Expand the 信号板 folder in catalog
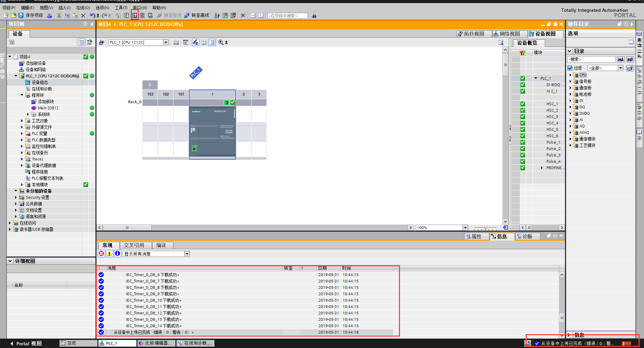 tap(570, 81)
